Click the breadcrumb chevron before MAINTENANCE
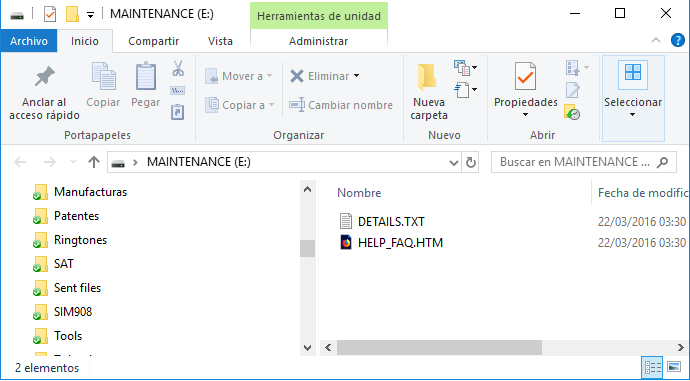 135,162
